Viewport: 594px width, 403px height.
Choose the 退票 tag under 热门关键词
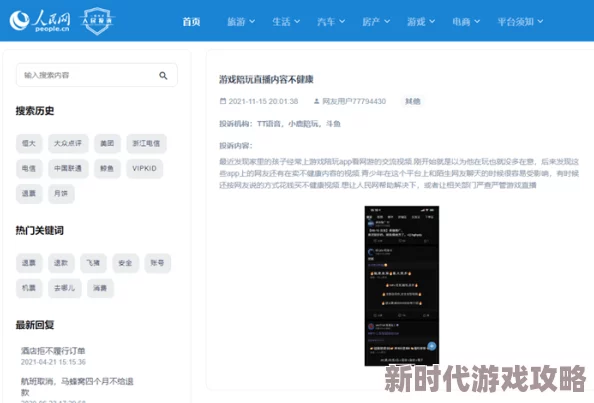[x=29, y=263]
